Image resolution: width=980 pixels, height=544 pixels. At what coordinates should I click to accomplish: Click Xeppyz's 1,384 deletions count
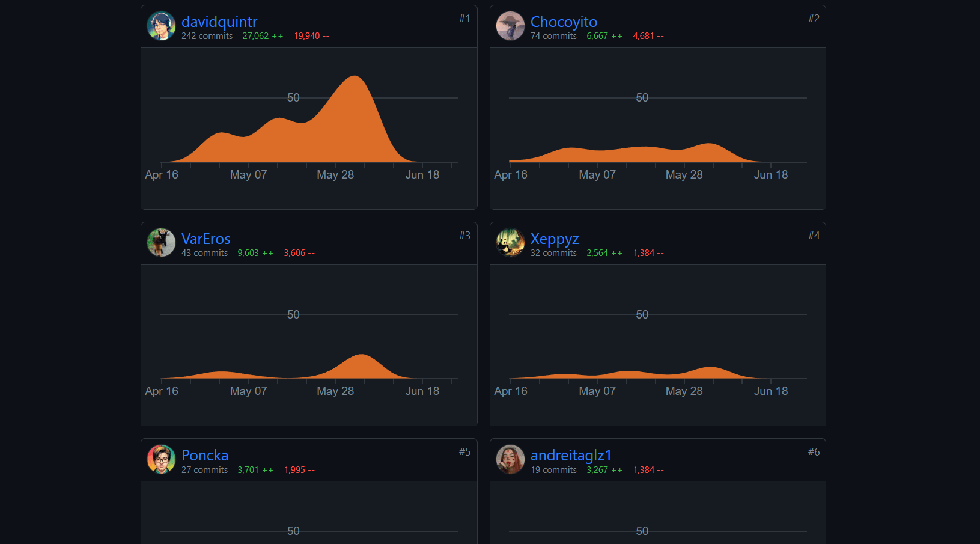(x=648, y=253)
